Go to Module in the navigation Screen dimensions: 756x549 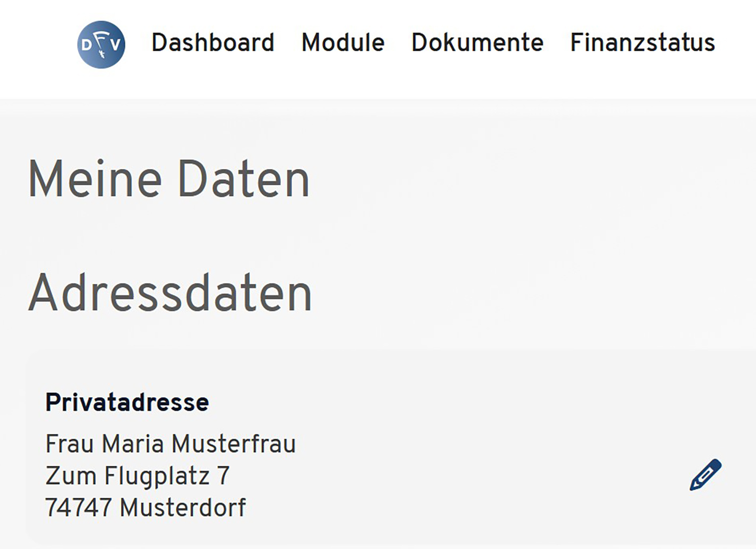343,42
